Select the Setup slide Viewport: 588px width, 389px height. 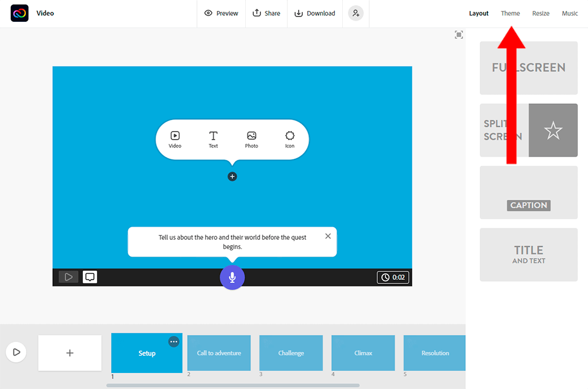click(146, 353)
